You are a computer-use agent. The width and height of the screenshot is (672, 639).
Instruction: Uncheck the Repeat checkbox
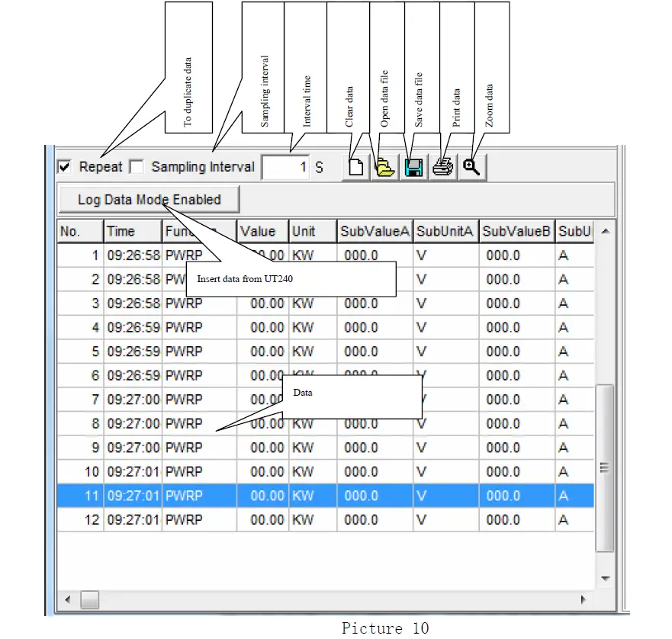(x=64, y=167)
